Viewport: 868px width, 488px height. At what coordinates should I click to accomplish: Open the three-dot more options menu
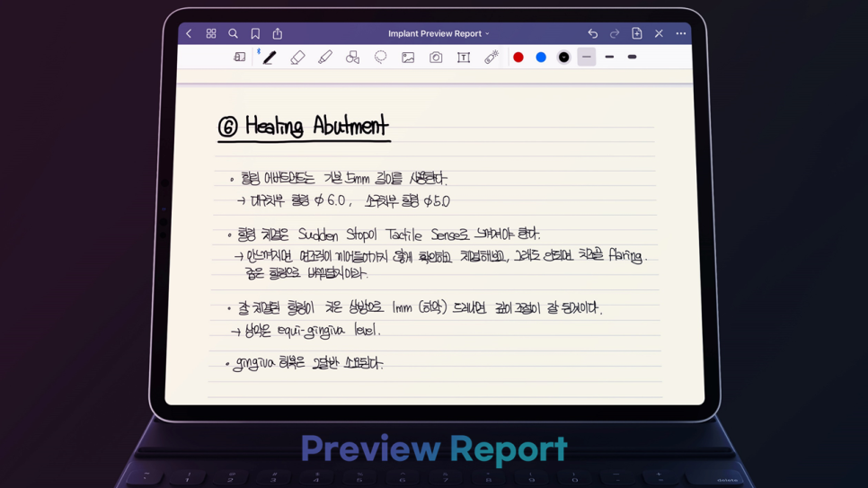681,34
